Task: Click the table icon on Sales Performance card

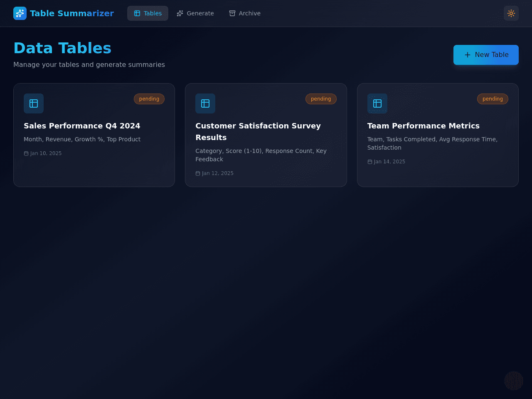Action: point(34,103)
